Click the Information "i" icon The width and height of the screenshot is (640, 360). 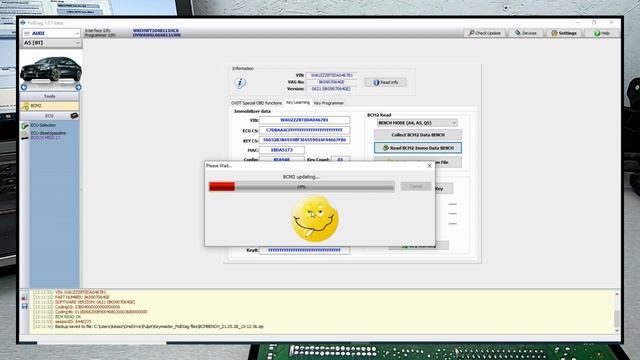[x=240, y=83]
